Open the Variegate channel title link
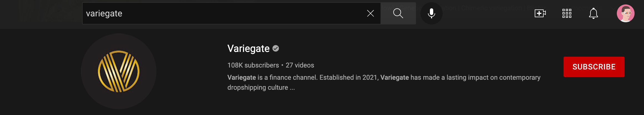Viewport: 644px width, 115px height. coord(248,49)
